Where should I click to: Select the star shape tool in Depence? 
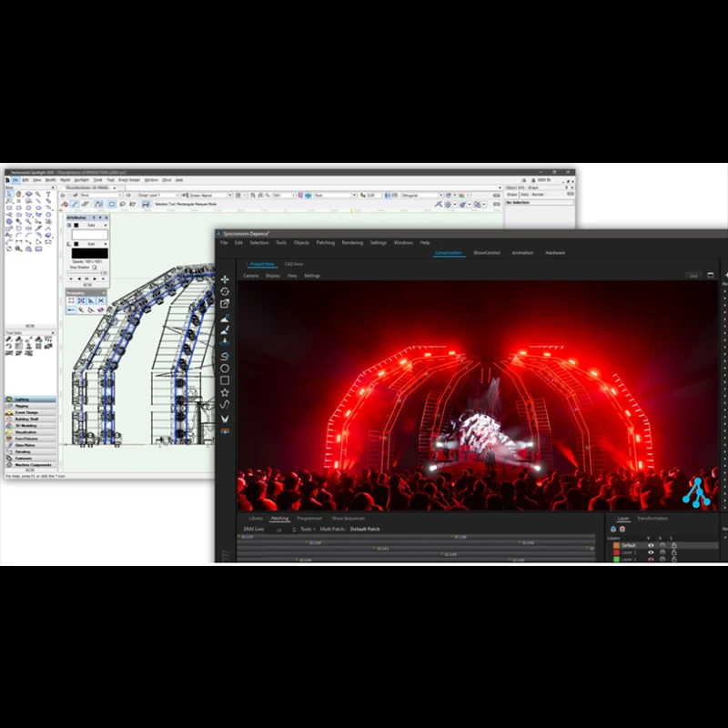[225, 392]
